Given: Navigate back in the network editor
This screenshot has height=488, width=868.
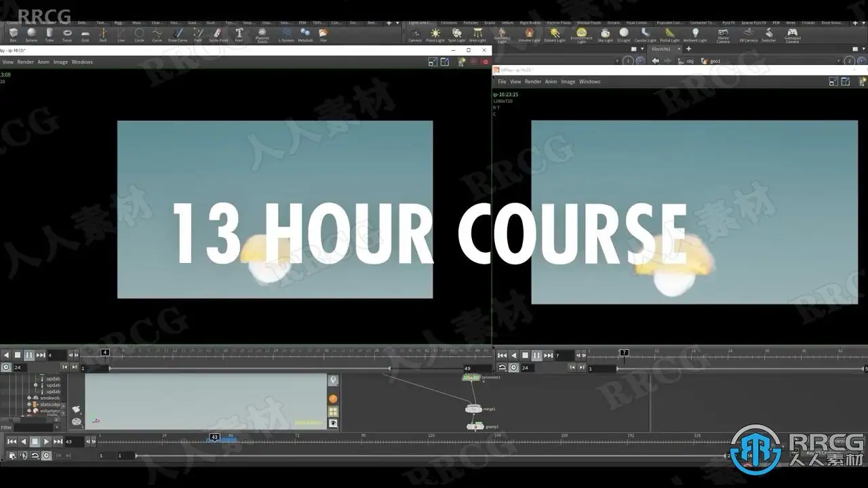Looking at the screenshot, I should pyautogui.click(x=656, y=61).
